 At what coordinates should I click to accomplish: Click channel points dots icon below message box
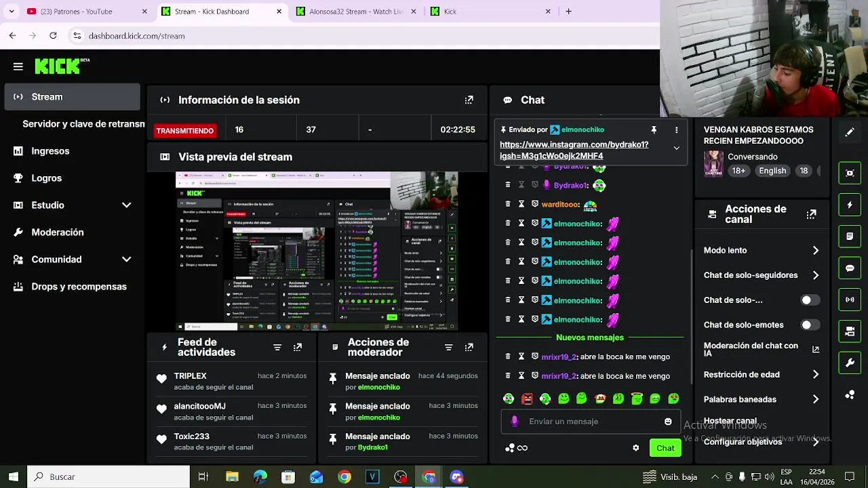pyautogui.click(x=510, y=448)
